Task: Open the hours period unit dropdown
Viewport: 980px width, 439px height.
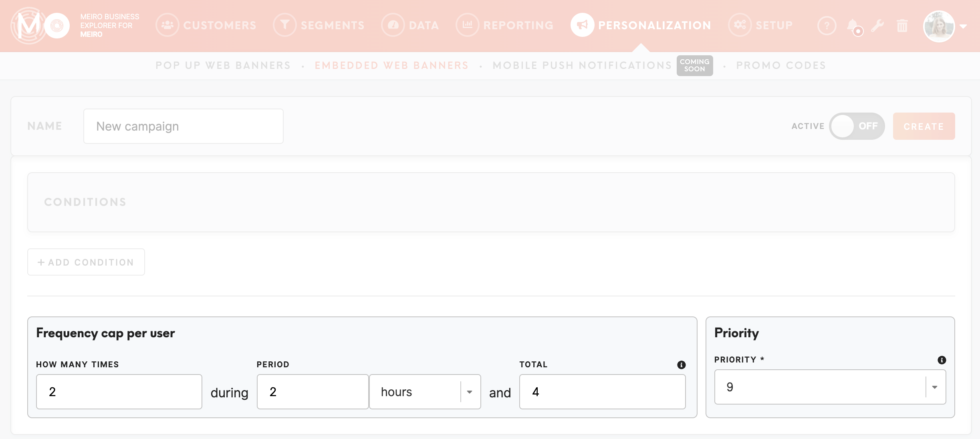Action: (x=425, y=392)
